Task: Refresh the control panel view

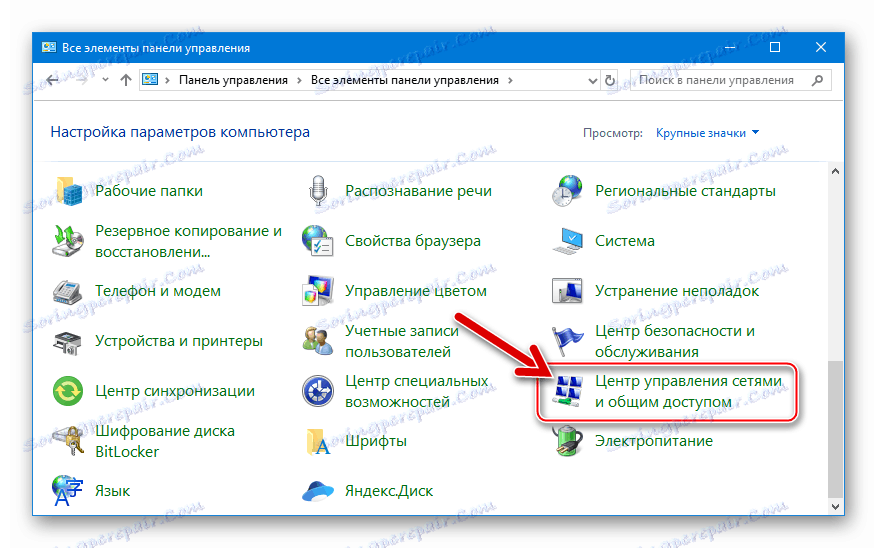Action: (x=610, y=81)
